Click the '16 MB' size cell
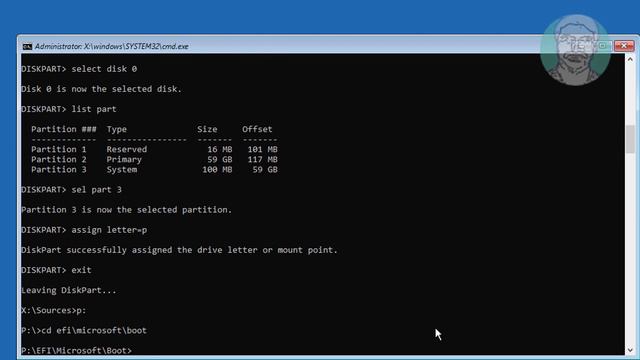This screenshot has width=640, height=360. pyautogui.click(x=220, y=149)
